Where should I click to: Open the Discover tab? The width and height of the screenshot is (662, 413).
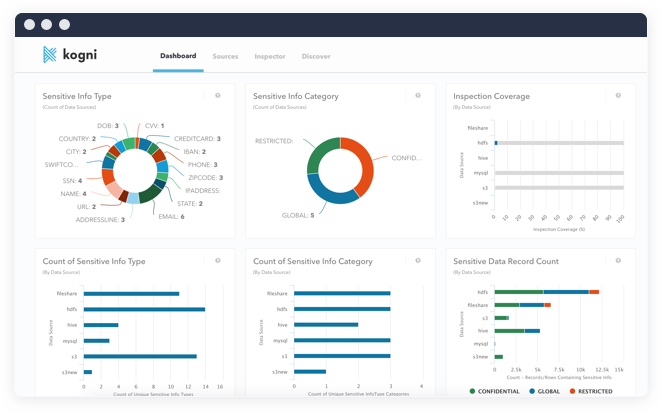coord(316,56)
